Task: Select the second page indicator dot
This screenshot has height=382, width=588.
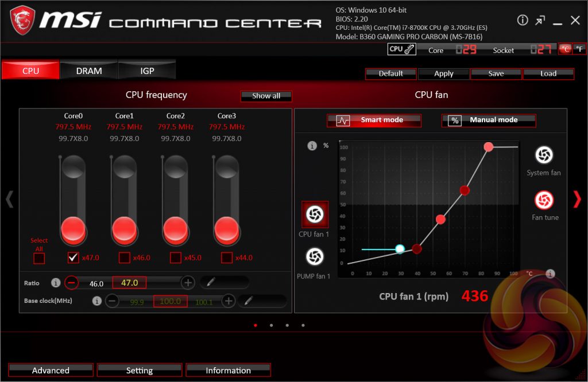Action: pos(271,325)
